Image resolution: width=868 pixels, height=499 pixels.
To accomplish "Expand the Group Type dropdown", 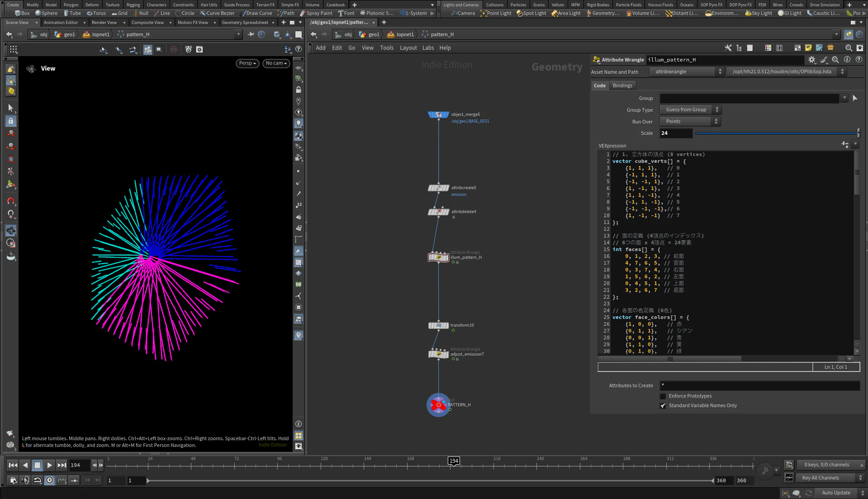I will coord(690,109).
